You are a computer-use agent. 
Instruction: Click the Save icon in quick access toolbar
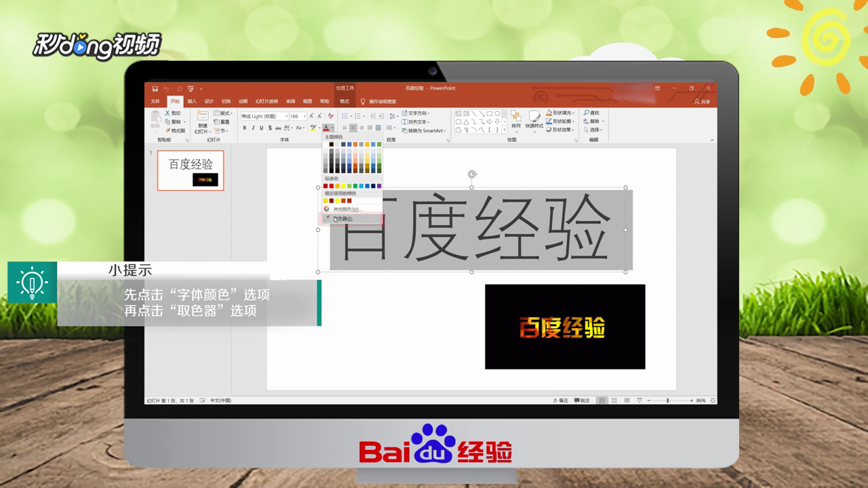tap(155, 89)
